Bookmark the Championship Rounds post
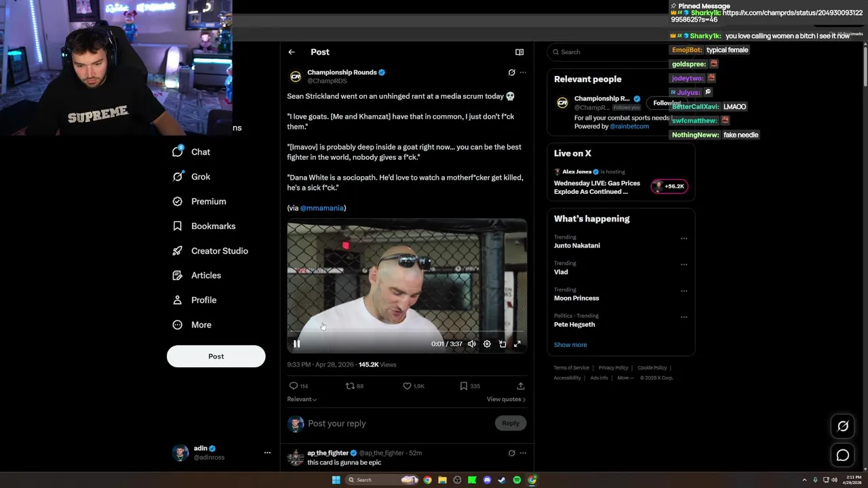This screenshot has height=488, width=868. (x=470, y=386)
